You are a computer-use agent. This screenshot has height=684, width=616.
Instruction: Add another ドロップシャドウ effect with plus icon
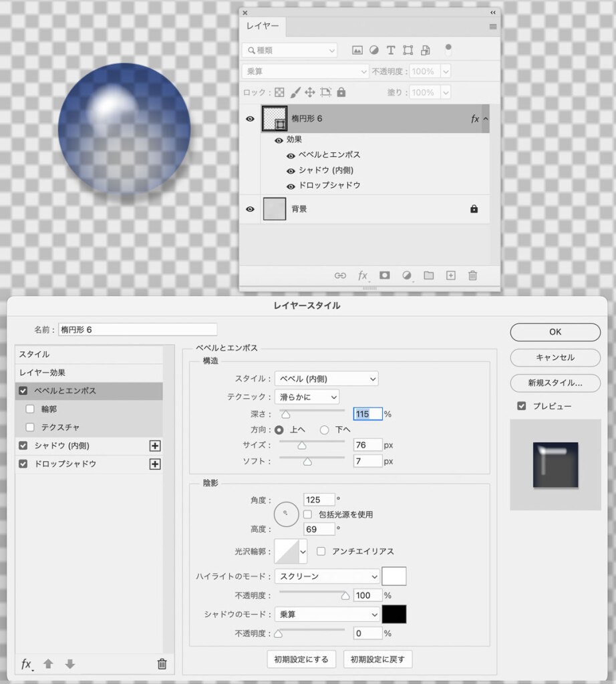click(x=155, y=464)
